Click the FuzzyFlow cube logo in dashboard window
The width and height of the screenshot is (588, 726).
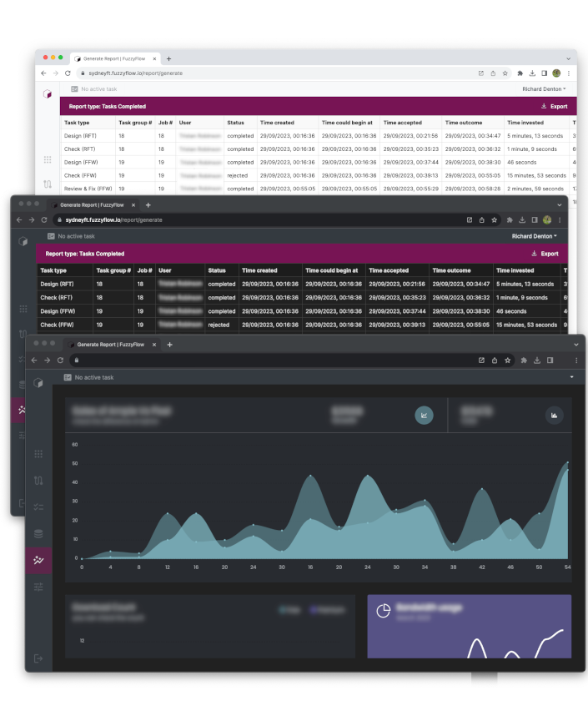click(38, 382)
